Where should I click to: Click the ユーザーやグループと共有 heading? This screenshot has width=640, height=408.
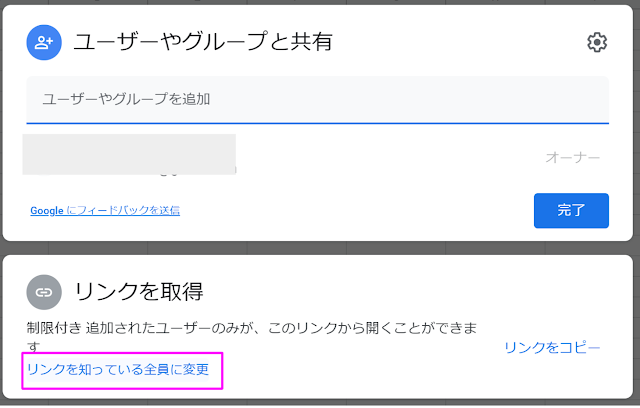pos(203,42)
